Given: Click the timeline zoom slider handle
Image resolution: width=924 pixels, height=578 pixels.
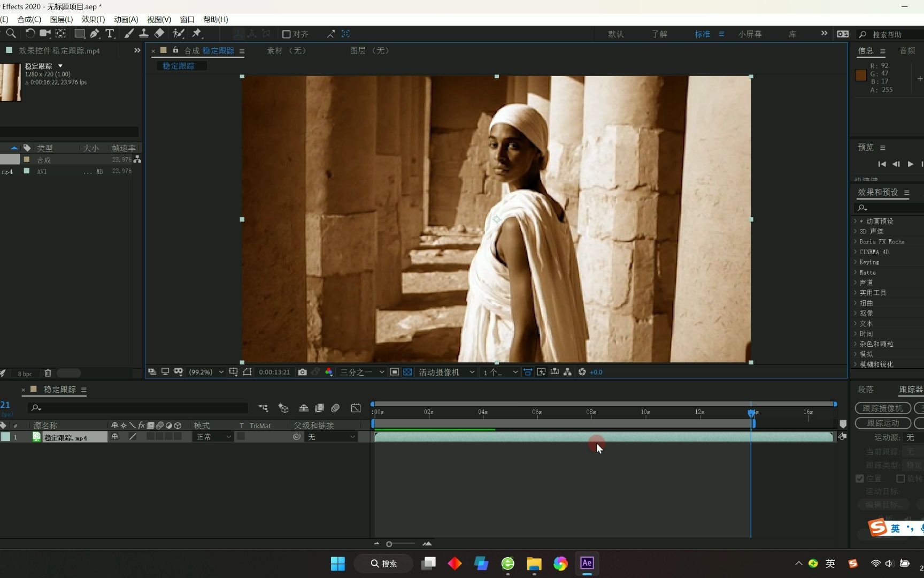Looking at the screenshot, I should [x=389, y=544].
